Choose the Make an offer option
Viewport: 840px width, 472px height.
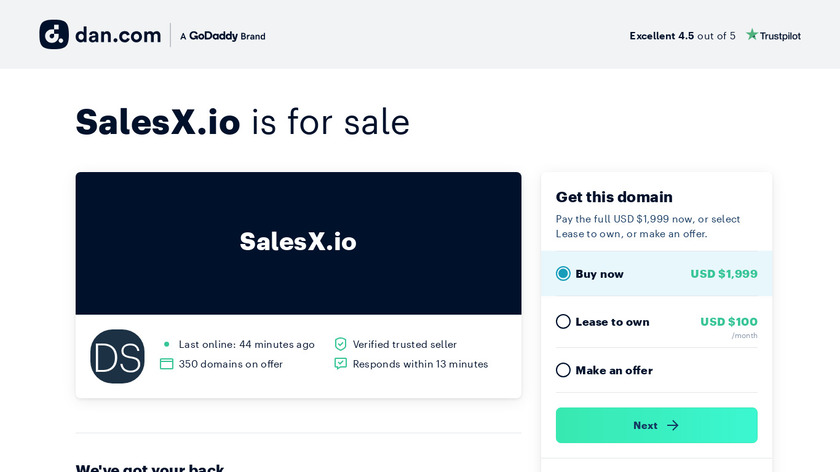563,370
